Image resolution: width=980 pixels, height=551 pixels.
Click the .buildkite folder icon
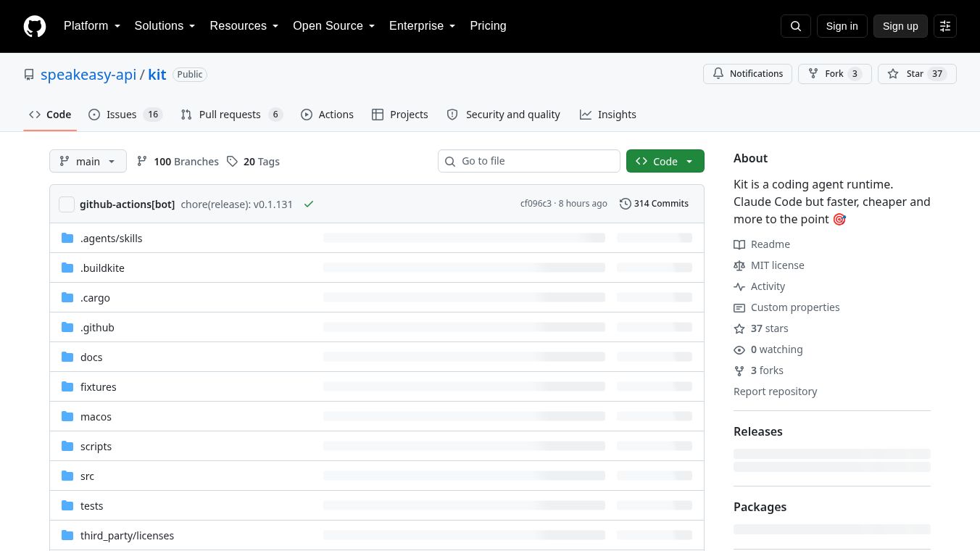[x=67, y=268]
